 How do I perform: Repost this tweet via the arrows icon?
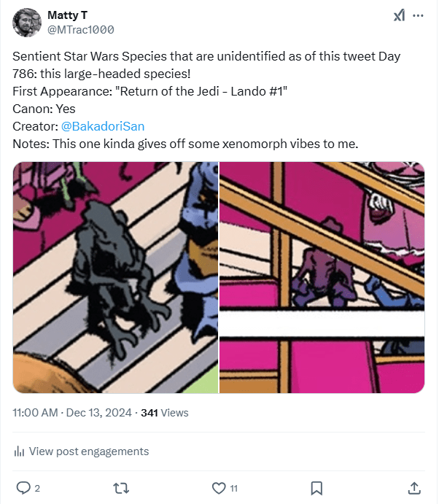click(x=120, y=487)
